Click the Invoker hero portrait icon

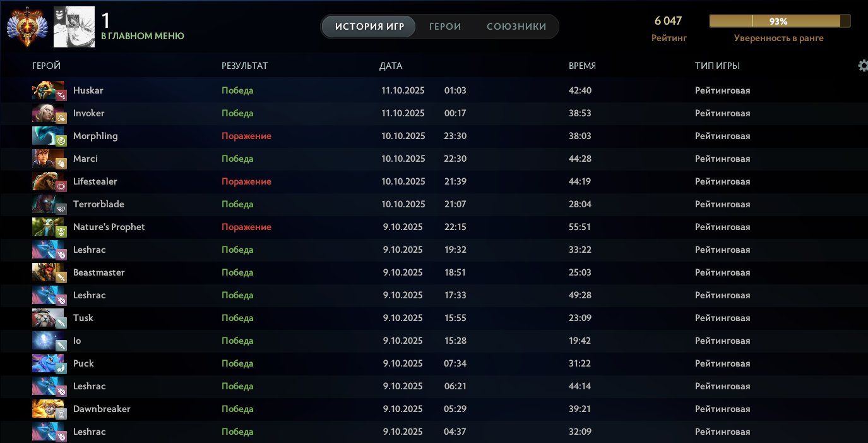coord(49,113)
